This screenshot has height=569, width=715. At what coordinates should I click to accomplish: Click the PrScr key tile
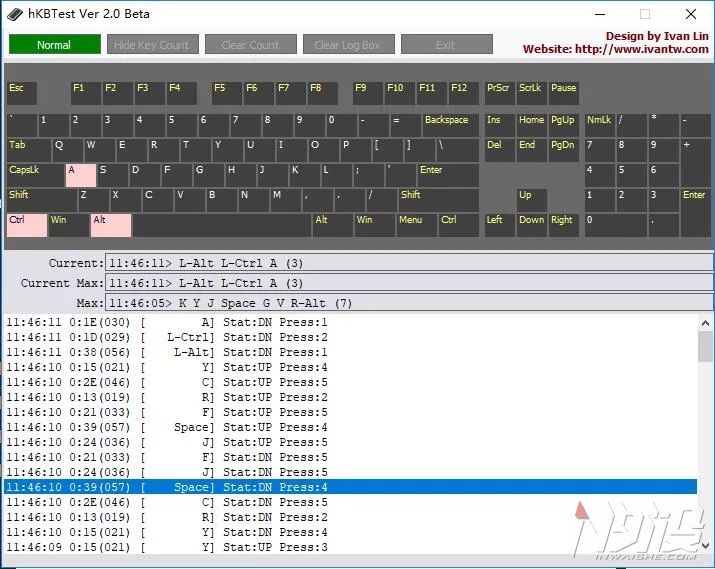[x=500, y=93]
